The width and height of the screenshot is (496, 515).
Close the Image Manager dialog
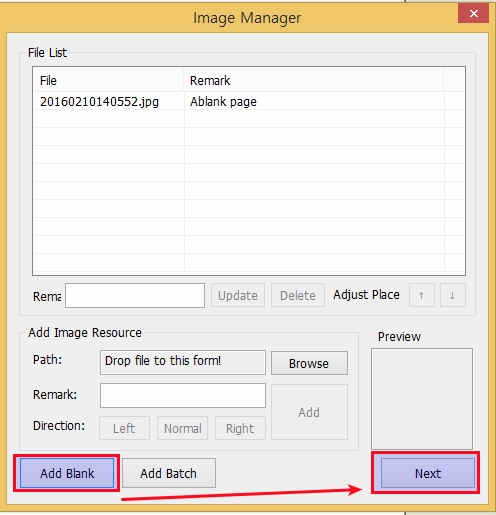(x=473, y=14)
